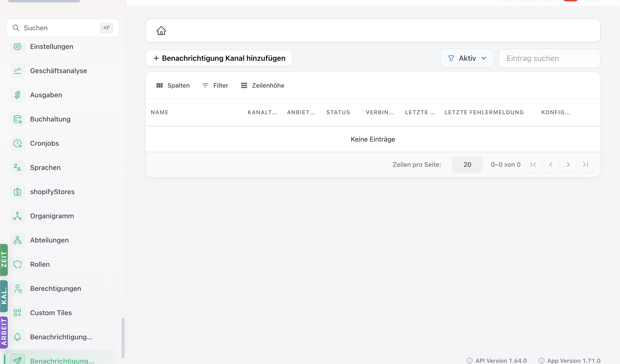This screenshot has width=620, height=364.
Task: Open Geschäftsanalyse from the sidebar
Action: point(58,71)
